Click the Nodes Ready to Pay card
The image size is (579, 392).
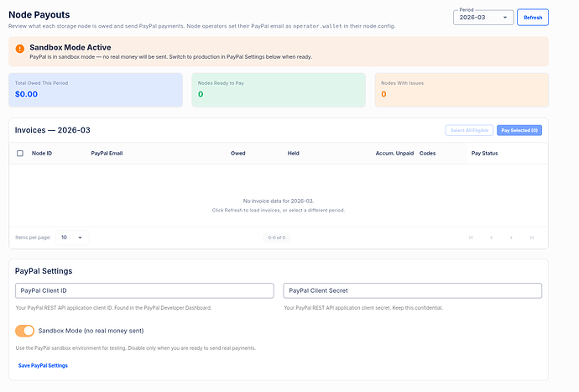click(x=279, y=90)
